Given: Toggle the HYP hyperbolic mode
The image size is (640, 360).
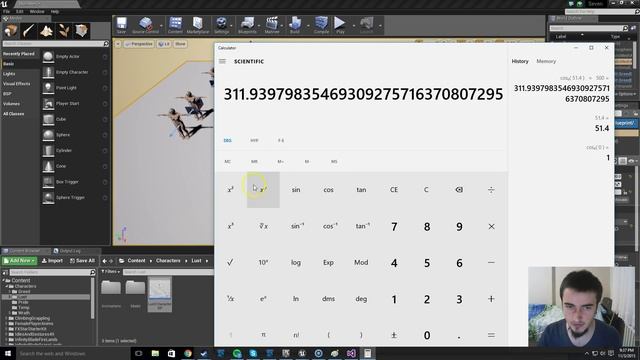Looking at the screenshot, I should pyautogui.click(x=254, y=140).
